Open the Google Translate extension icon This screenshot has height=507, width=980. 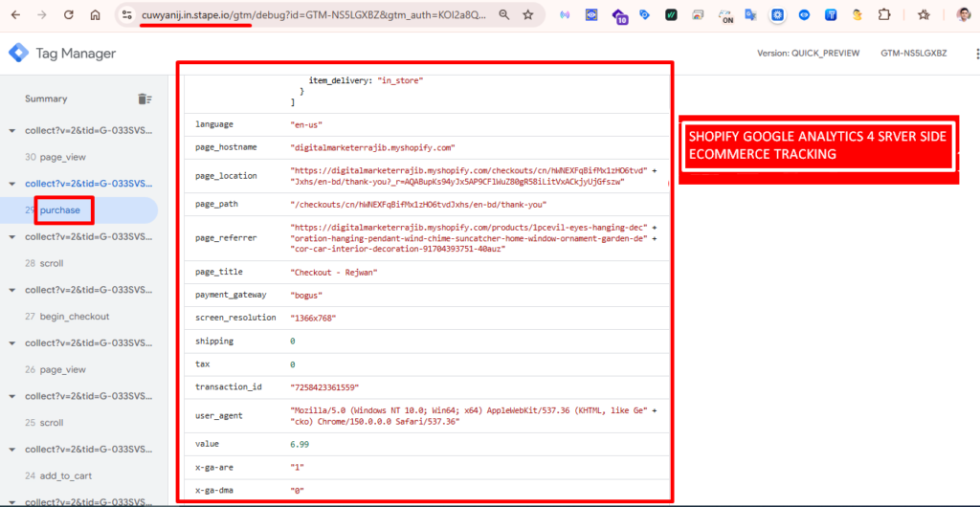tap(751, 15)
